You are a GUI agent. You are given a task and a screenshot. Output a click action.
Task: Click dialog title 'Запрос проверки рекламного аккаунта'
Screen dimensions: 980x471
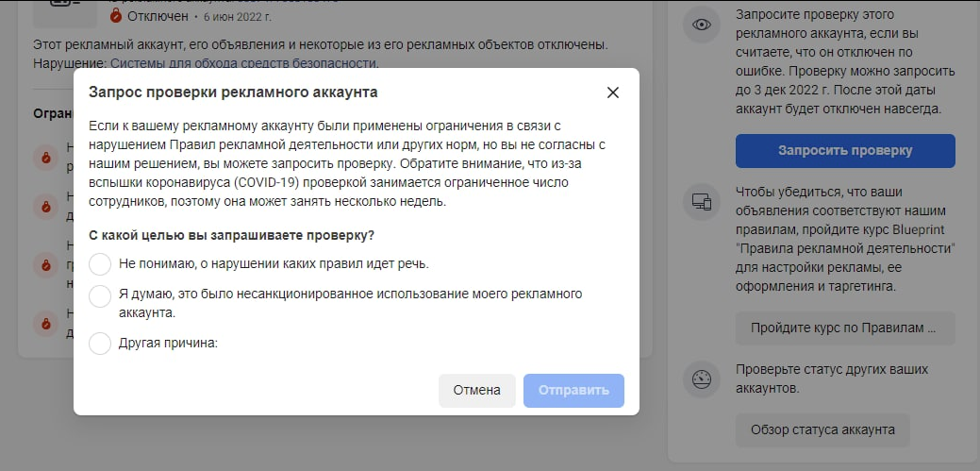pyautogui.click(x=233, y=93)
